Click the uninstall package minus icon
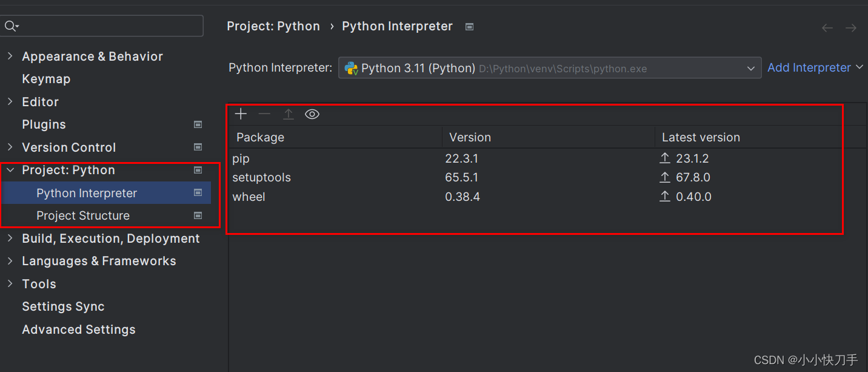Viewport: 868px width, 372px height. pyautogui.click(x=264, y=114)
